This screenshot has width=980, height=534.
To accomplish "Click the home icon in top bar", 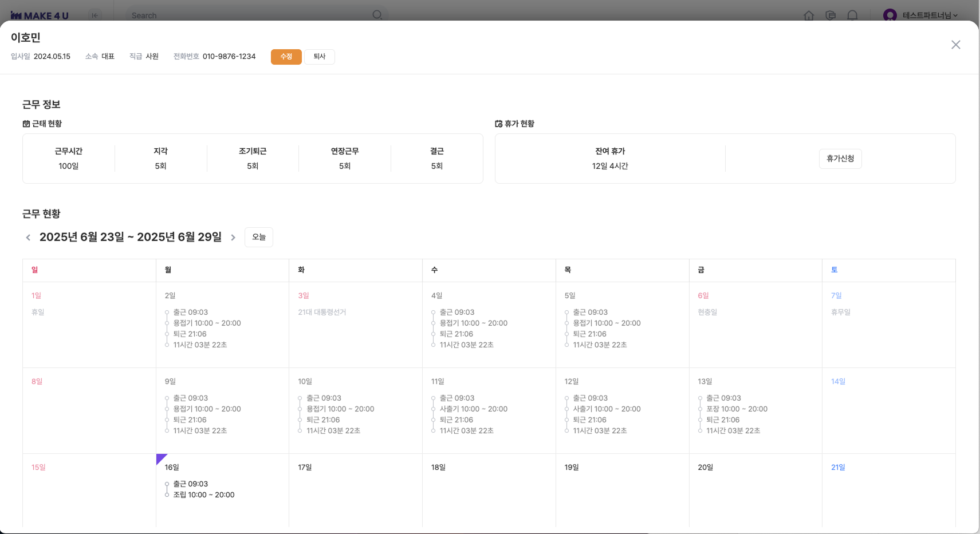I will [x=809, y=15].
